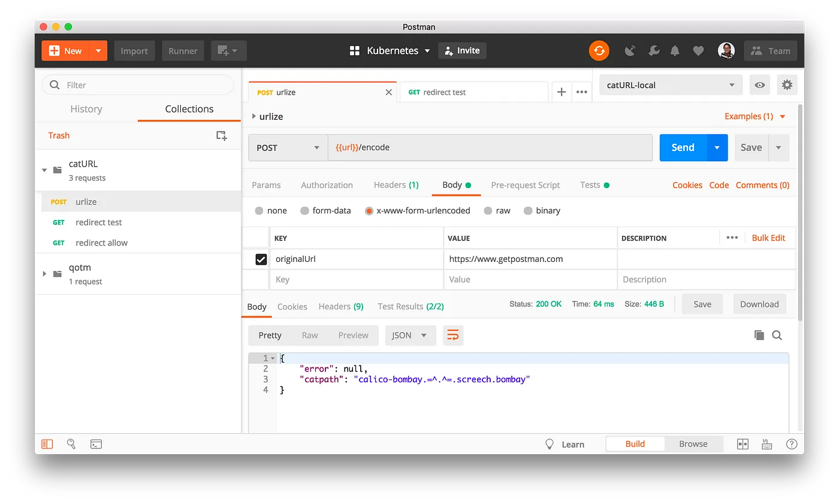Open the New button dropdown arrow
The width and height of the screenshot is (839, 504).
pyautogui.click(x=98, y=51)
